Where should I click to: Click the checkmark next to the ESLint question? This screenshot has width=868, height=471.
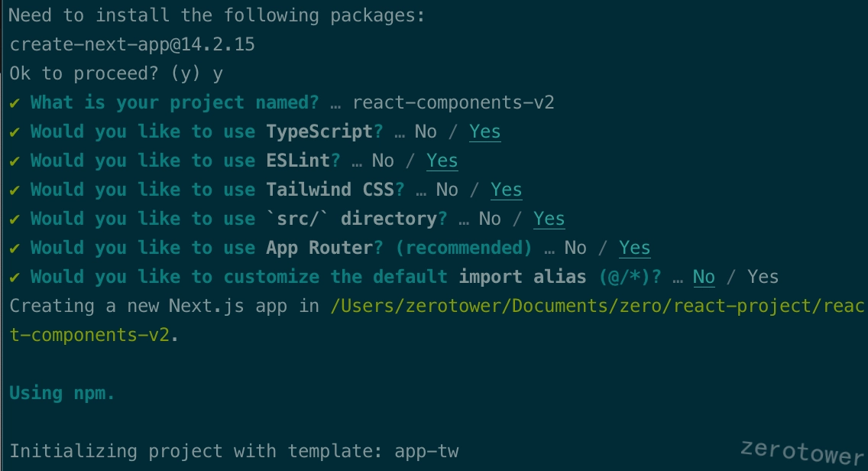click(x=15, y=161)
